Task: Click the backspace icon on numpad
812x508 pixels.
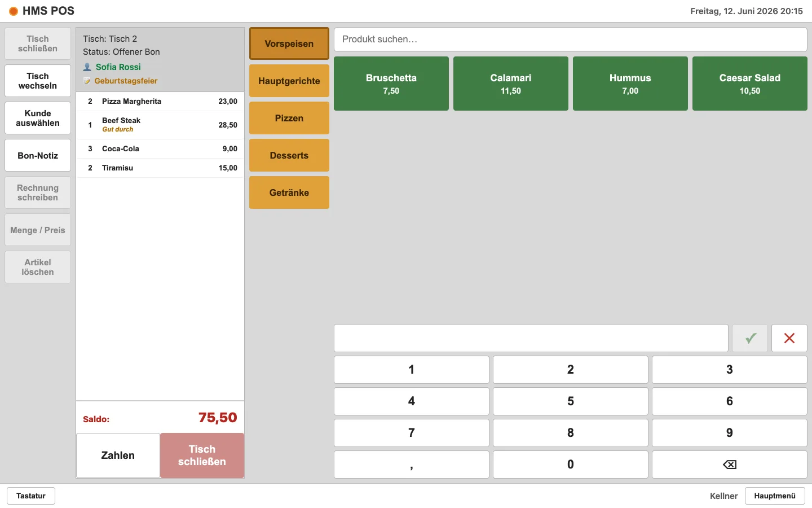Action: [729, 465]
